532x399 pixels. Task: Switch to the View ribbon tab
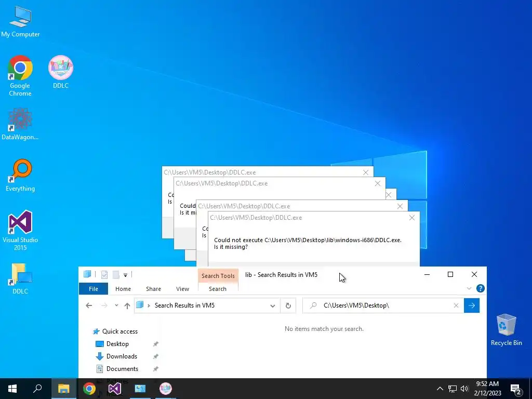point(182,289)
